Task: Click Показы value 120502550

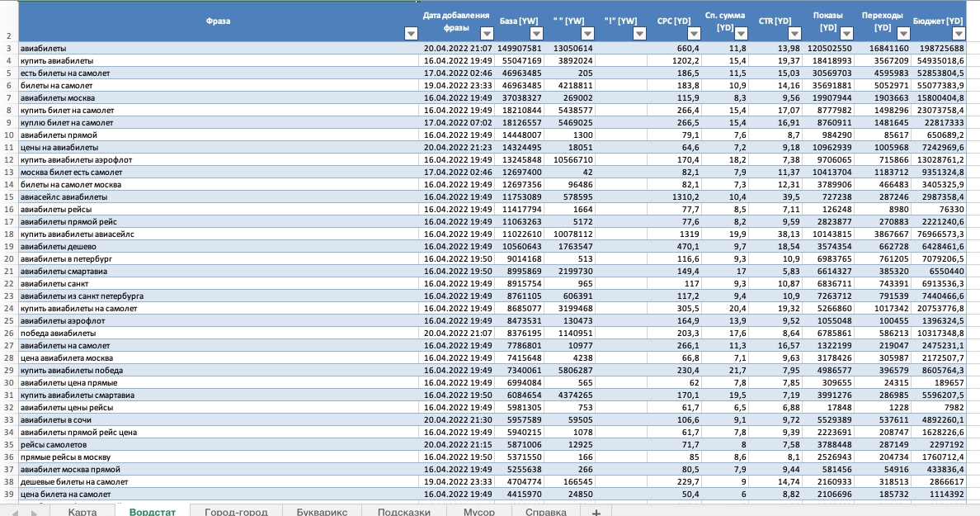Action: click(828, 48)
